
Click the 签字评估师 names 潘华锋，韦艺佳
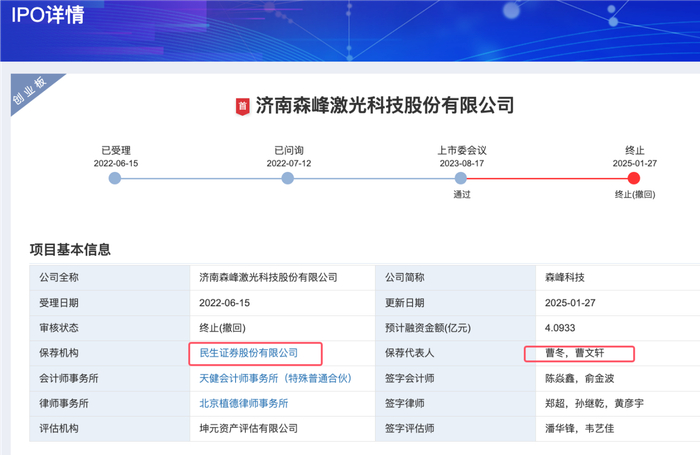point(579,429)
